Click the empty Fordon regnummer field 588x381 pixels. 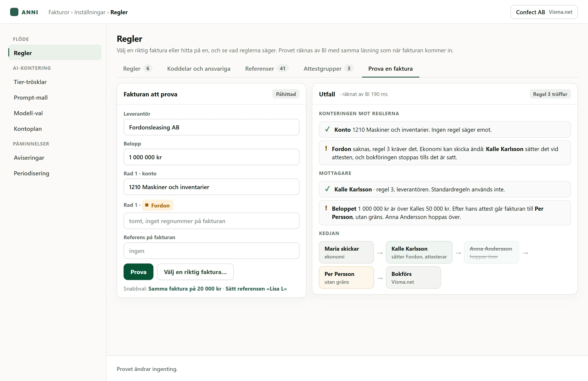(x=212, y=221)
